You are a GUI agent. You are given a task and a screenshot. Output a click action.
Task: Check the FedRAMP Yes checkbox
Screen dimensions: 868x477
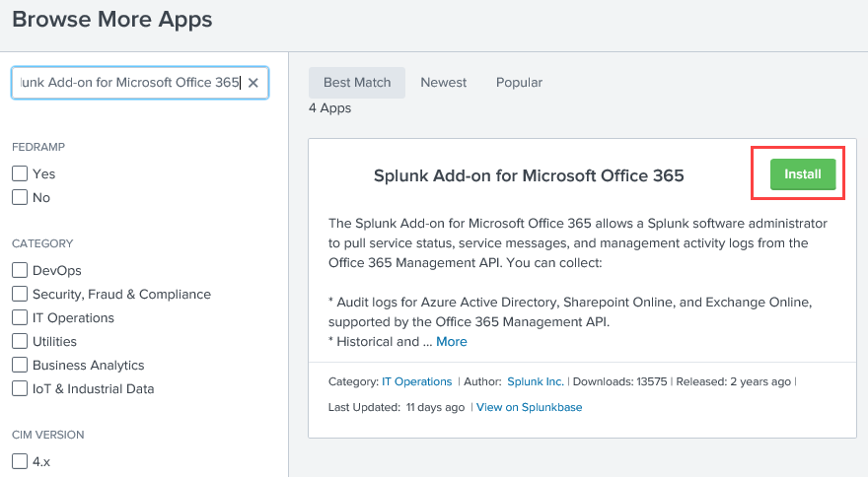click(20, 173)
